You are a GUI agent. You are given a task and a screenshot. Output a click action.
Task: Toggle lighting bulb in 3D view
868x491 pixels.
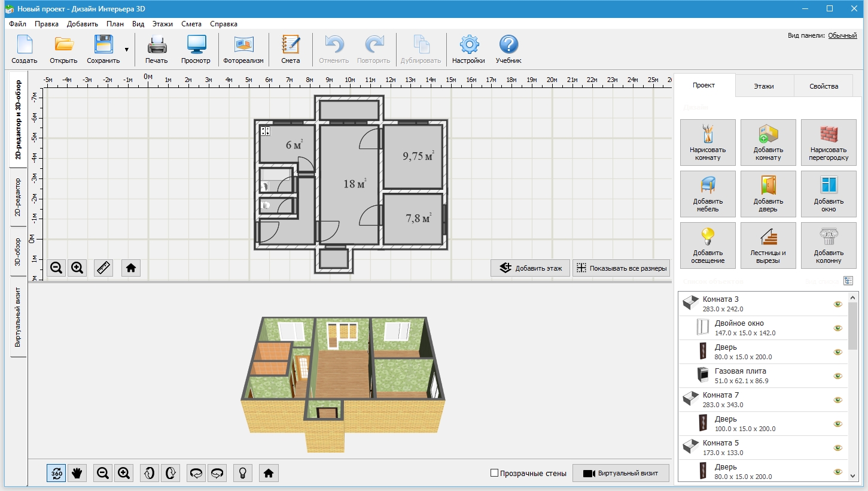pos(243,473)
